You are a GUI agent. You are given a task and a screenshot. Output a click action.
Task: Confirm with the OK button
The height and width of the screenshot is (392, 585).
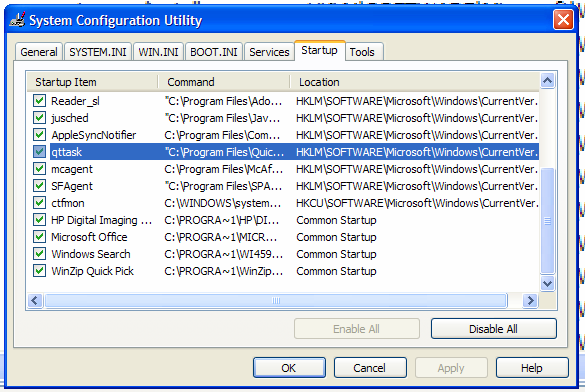[x=289, y=368]
